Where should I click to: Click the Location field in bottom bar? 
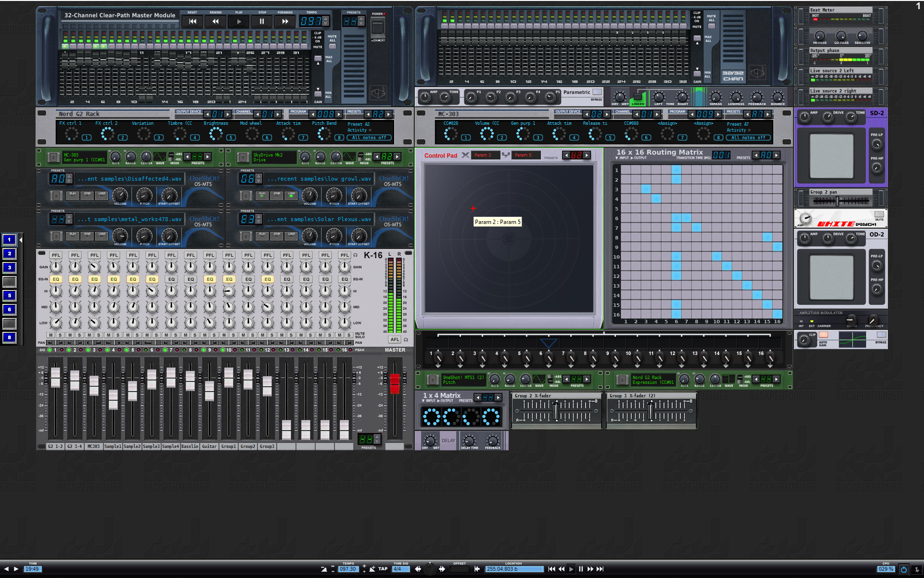click(x=514, y=569)
